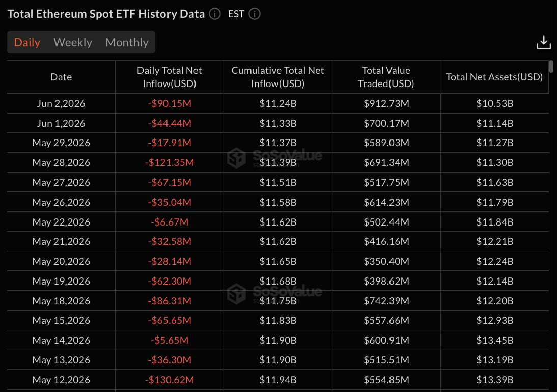Click the $589.03M value traded cell
The width and height of the screenshot is (557, 392).
(386, 143)
